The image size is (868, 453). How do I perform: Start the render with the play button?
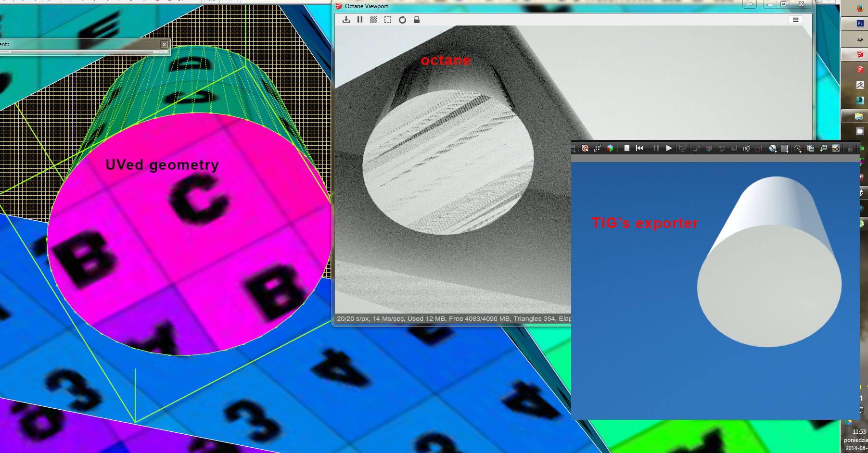(x=669, y=148)
